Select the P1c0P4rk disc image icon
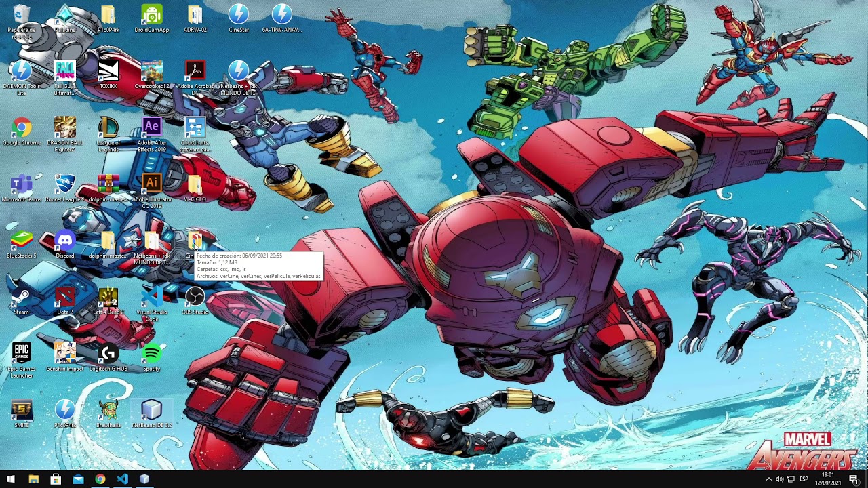This screenshot has width=868, height=488. point(65,413)
